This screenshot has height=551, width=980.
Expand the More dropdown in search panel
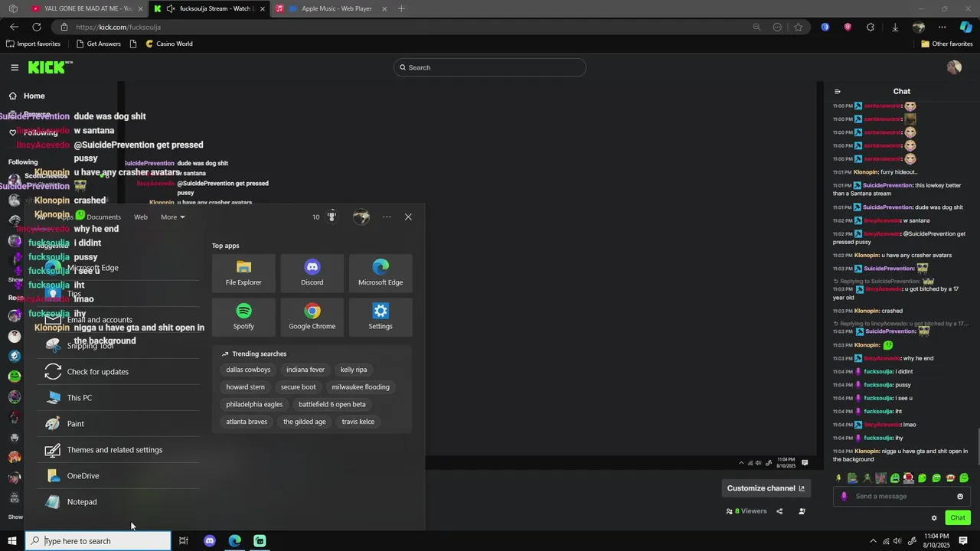[x=173, y=217]
